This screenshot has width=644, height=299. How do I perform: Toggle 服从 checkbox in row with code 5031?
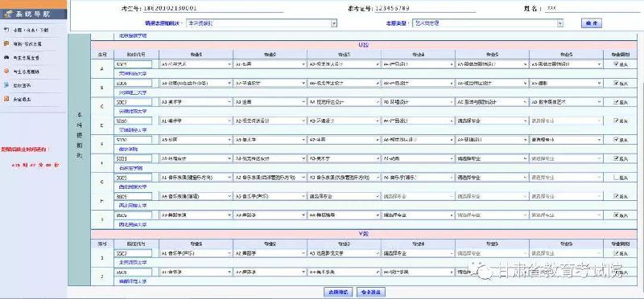[616, 158]
